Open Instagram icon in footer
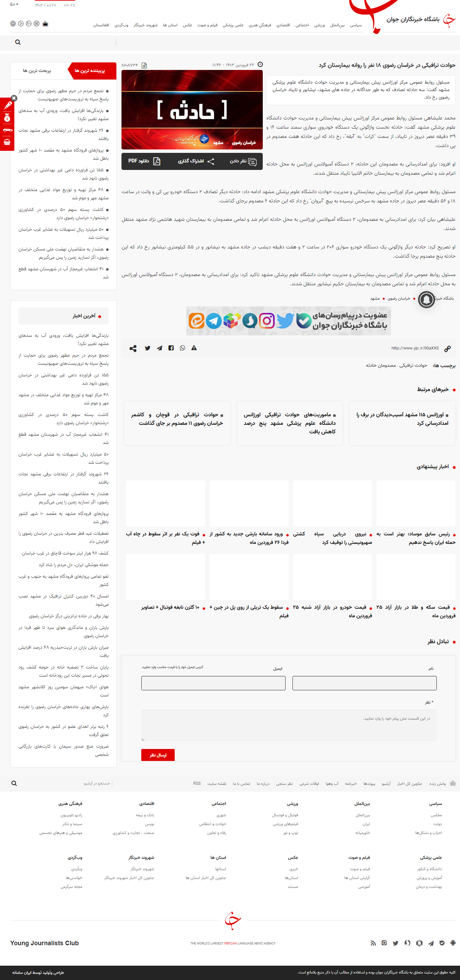The height and width of the screenshot is (980, 460). pos(384,943)
